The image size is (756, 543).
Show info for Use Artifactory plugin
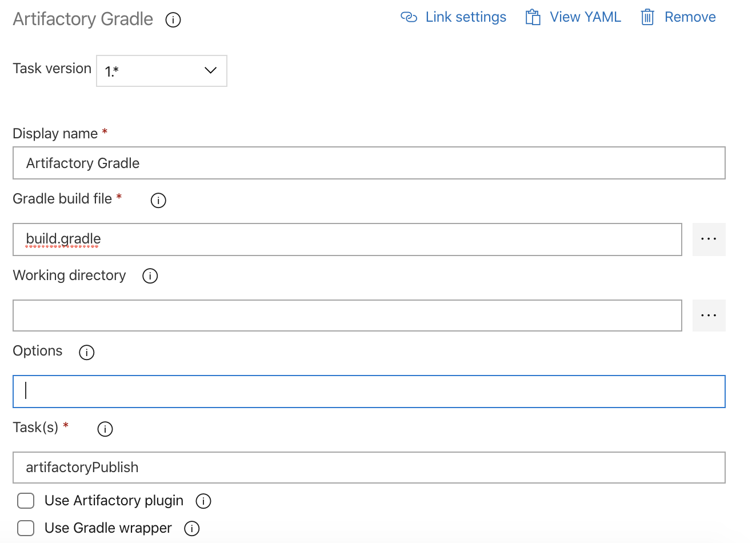[x=203, y=501]
